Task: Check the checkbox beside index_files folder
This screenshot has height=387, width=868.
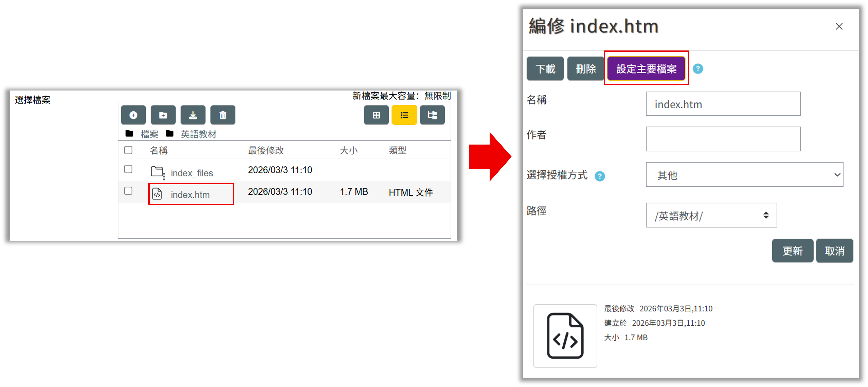Action: [128, 170]
